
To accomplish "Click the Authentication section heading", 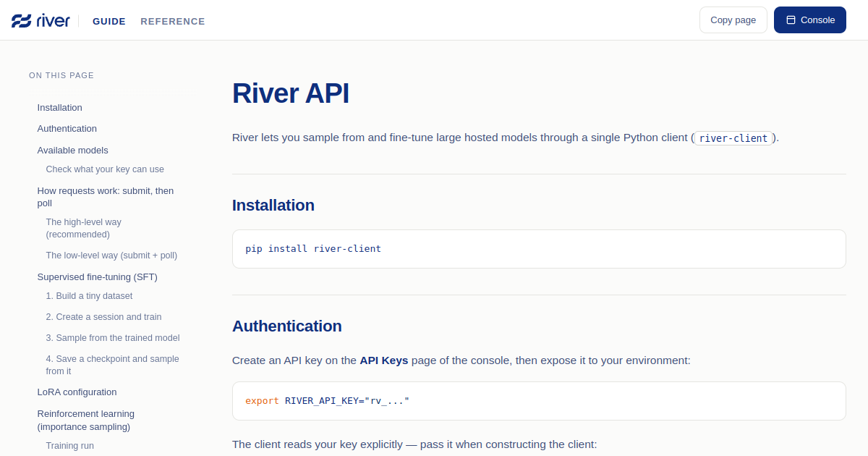I will pos(287,326).
